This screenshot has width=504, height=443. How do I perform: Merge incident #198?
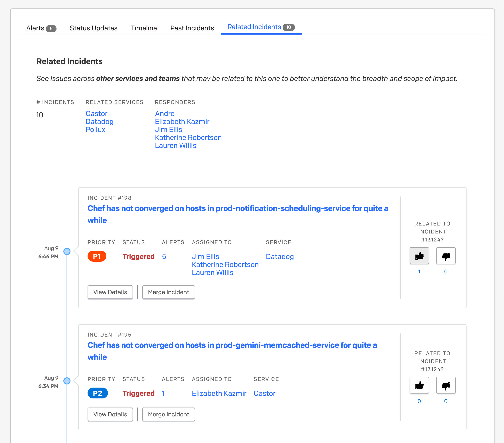tap(168, 292)
